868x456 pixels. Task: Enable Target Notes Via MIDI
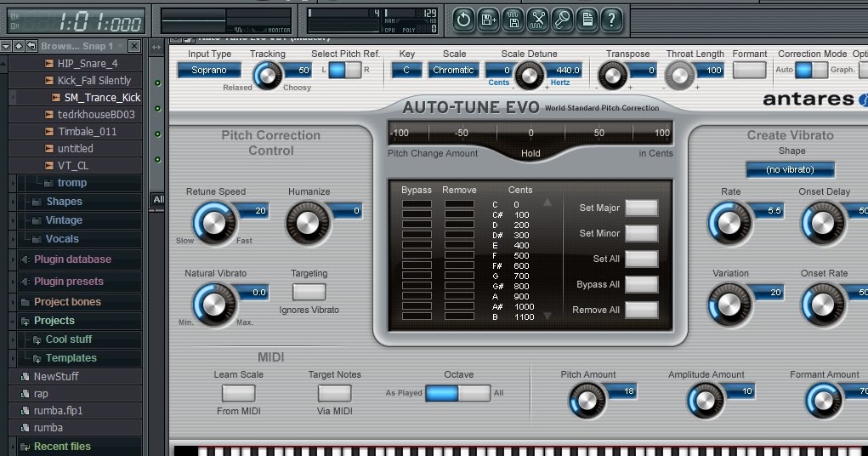point(334,393)
